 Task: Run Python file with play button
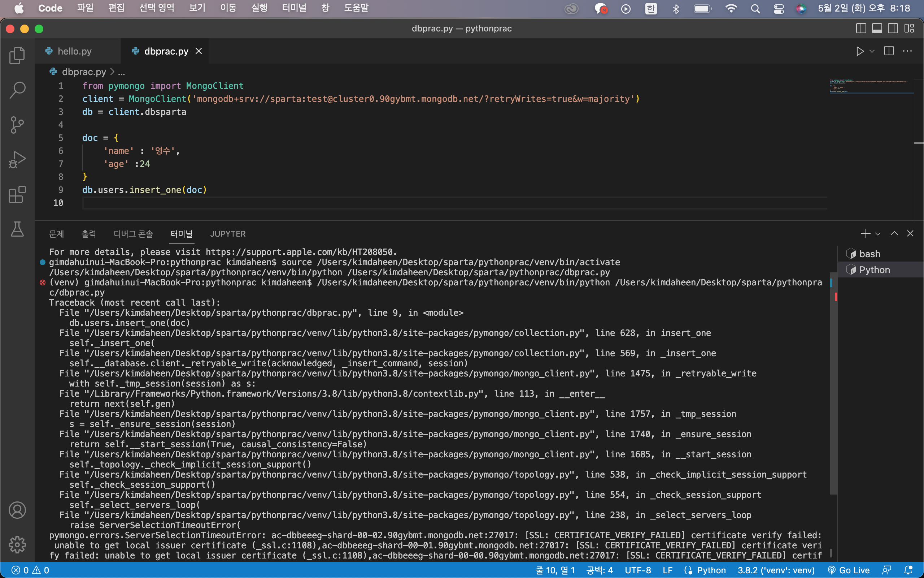point(859,51)
